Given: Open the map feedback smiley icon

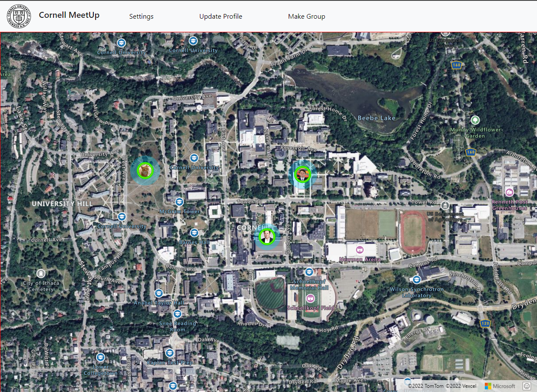Looking at the screenshot, I should 527,386.
